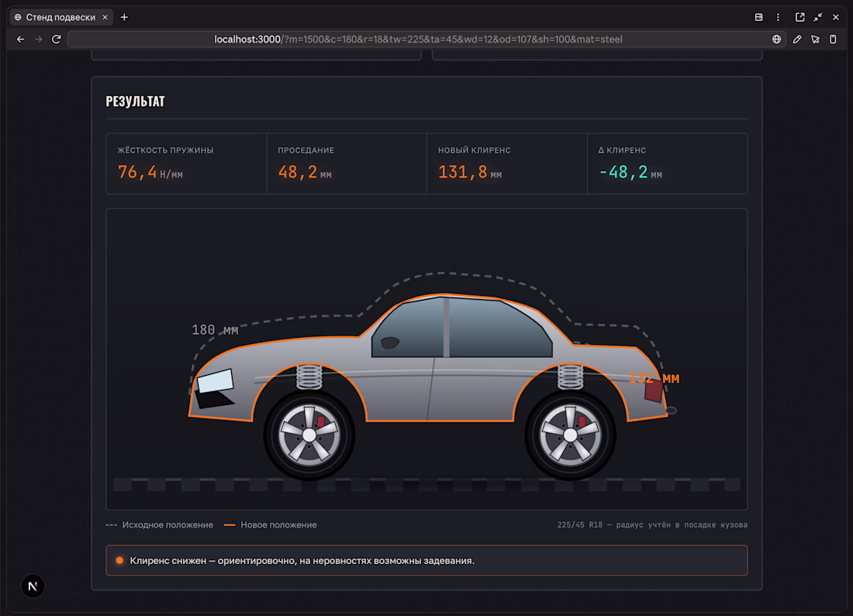This screenshot has height=616, width=853.
Task: Click the Жёсткость пружины 76,4 Н/мм value
Action: tap(150, 172)
